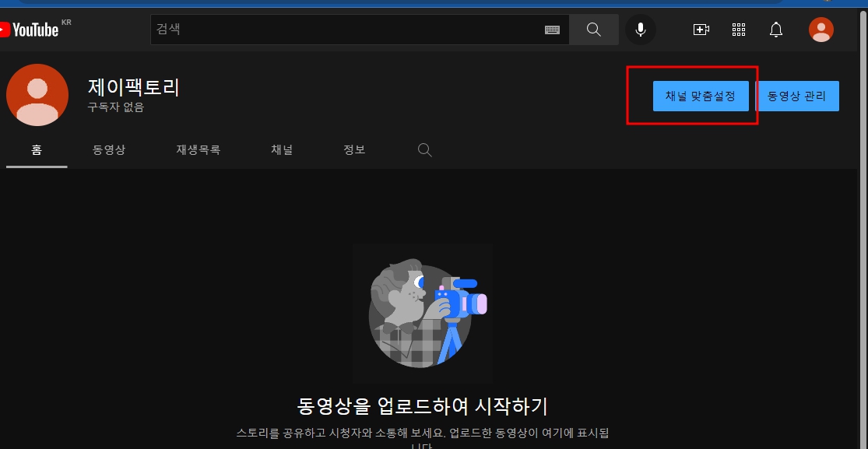Screen dimensions: 868x449
Task: Open the channel search icon beside tabs
Action: tap(424, 149)
